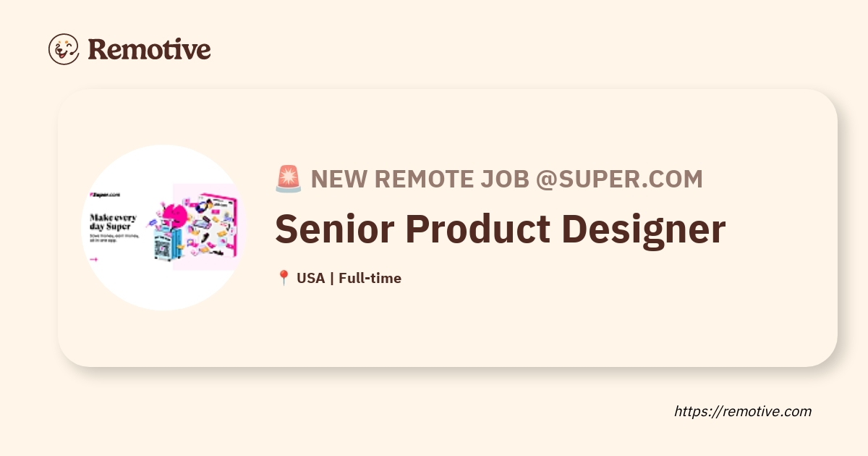
Task: Click the @SUPER.COM company mention
Action: [619, 180]
